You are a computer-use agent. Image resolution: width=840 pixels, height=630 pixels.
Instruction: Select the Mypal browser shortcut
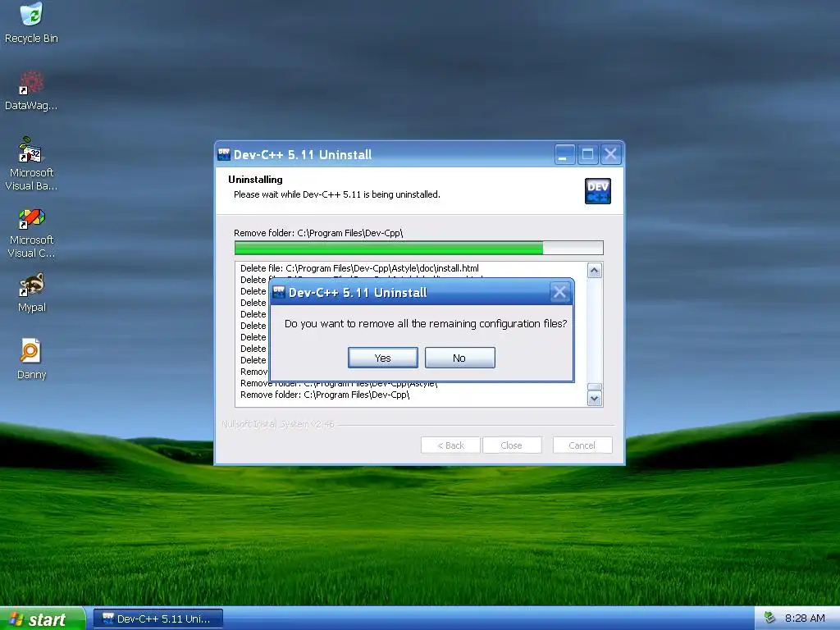click(x=31, y=293)
